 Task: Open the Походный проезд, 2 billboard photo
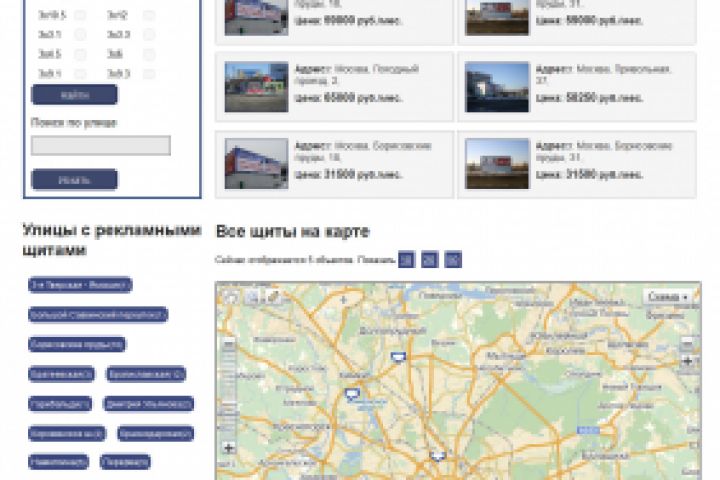tap(256, 87)
